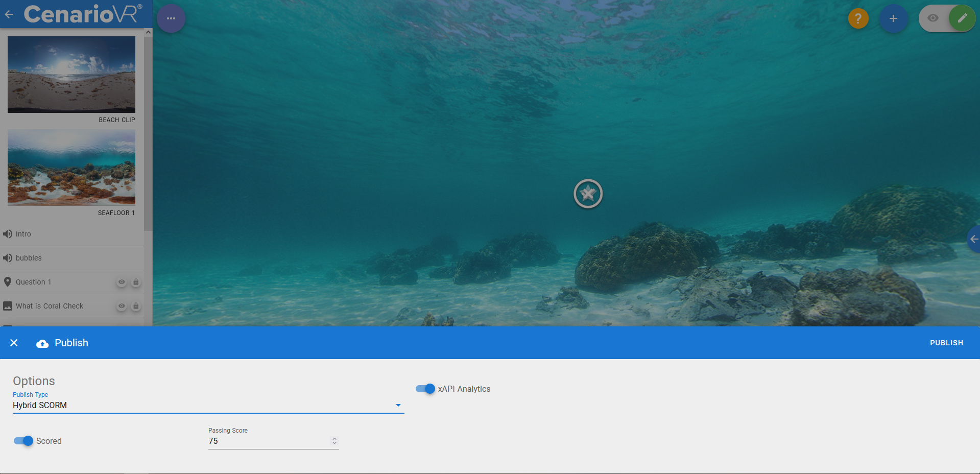This screenshot has width=980, height=474.
Task: Click the blue plus add button
Action: click(893, 18)
